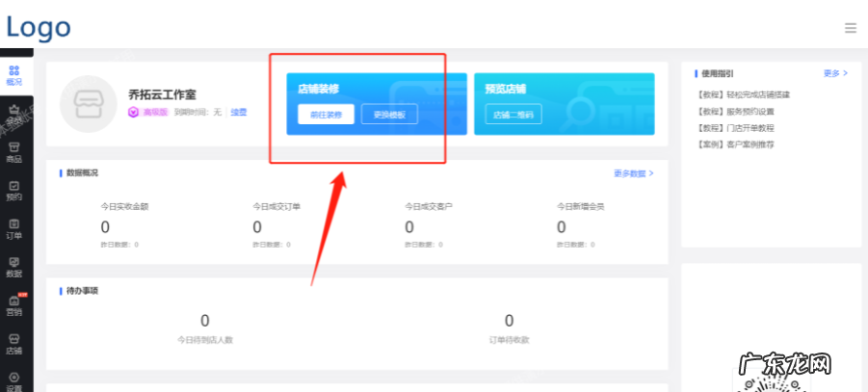This screenshot has height=392, width=868.
Task: Click the 更换模板 button
Action: 390,114
